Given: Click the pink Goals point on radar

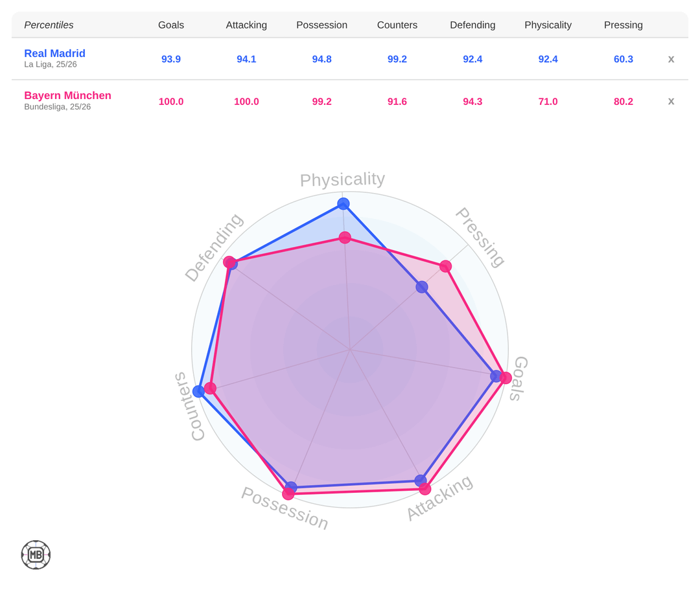Looking at the screenshot, I should pos(506,378).
